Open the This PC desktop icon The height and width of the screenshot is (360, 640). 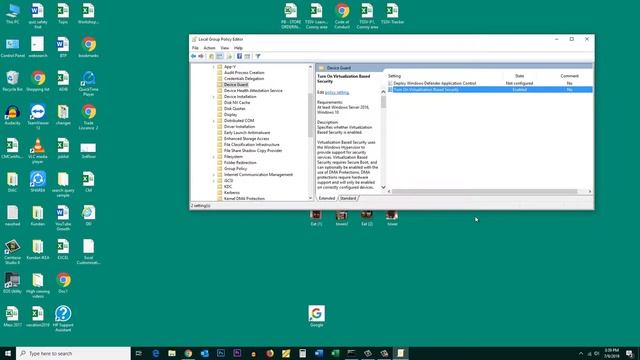13,14
